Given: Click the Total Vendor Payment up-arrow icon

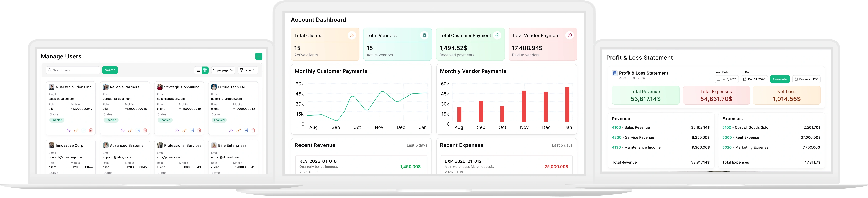Looking at the screenshot, I should click(569, 35).
